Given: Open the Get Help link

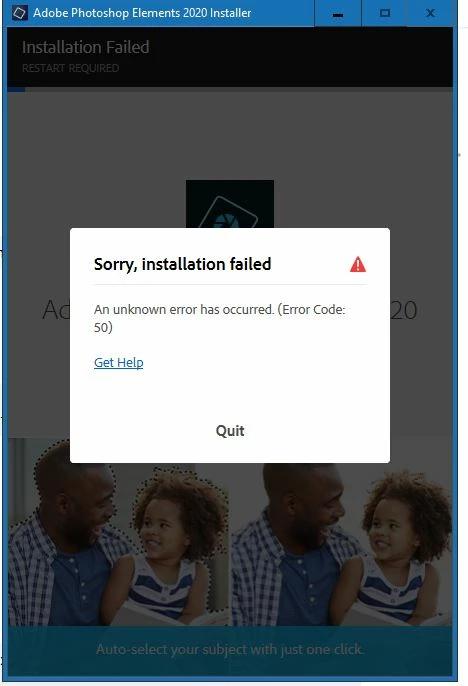Looking at the screenshot, I should pyautogui.click(x=119, y=362).
